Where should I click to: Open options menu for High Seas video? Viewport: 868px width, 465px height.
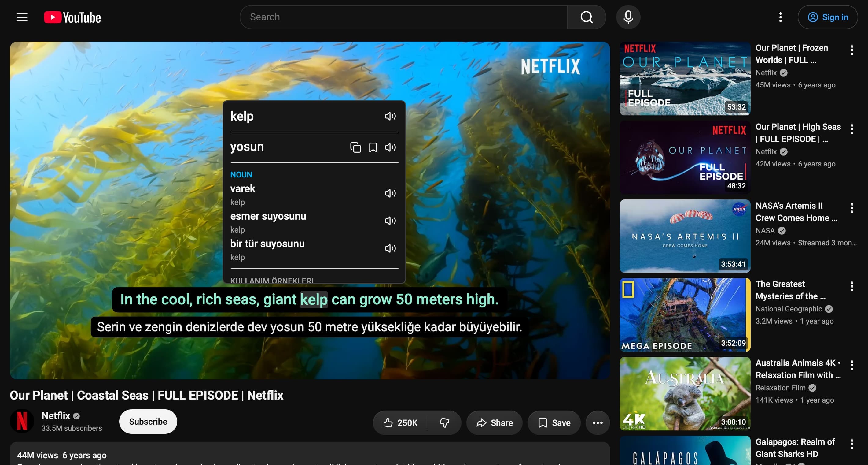852,129
